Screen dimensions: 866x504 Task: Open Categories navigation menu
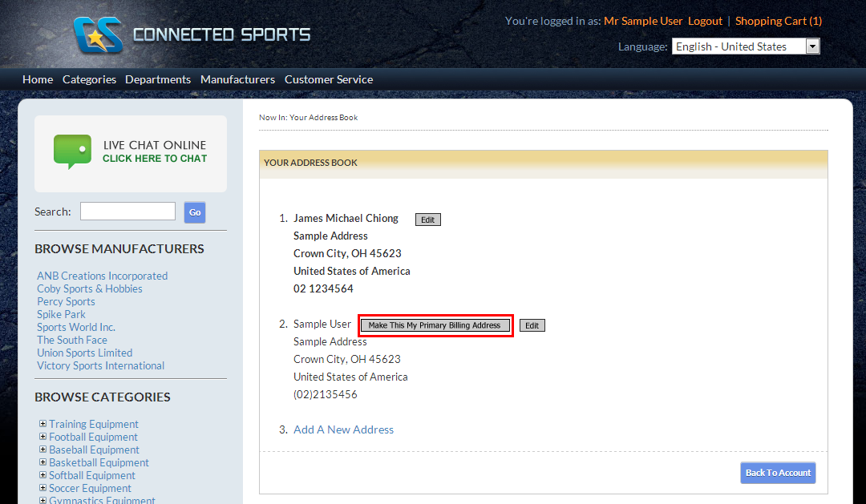coord(90,79)
